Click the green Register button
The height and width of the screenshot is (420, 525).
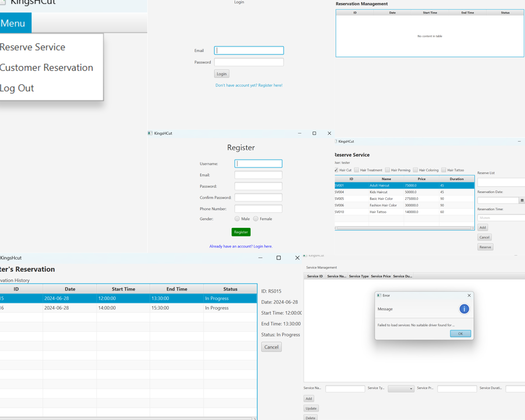pos(241,232)
